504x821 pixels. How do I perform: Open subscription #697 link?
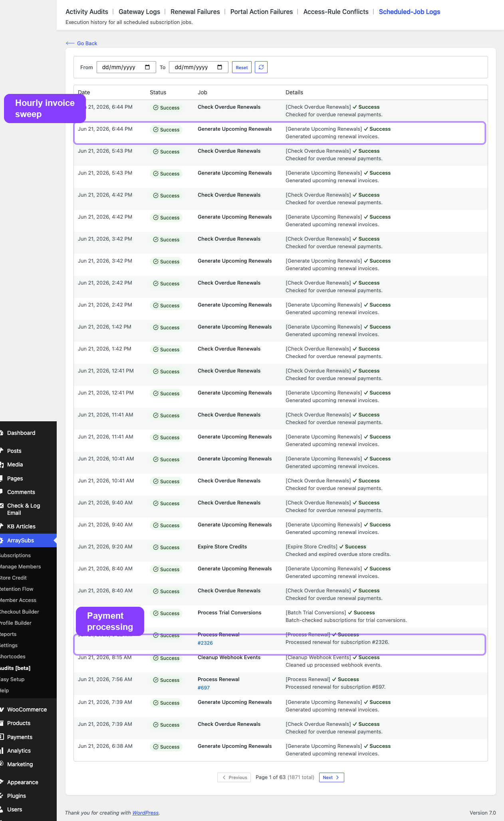pos(204,687)
